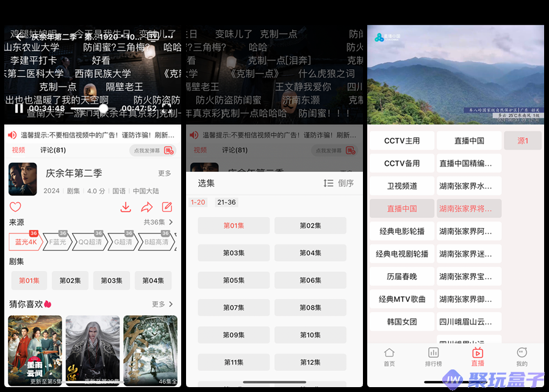
Task: Open the highlighted 湖南张家界将 channel
Action: coord(469,208)
